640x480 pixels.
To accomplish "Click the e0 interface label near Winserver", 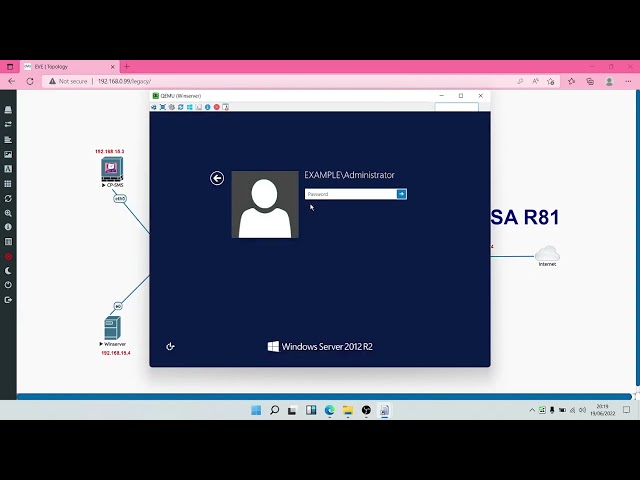I will click(x=118, y=306).
